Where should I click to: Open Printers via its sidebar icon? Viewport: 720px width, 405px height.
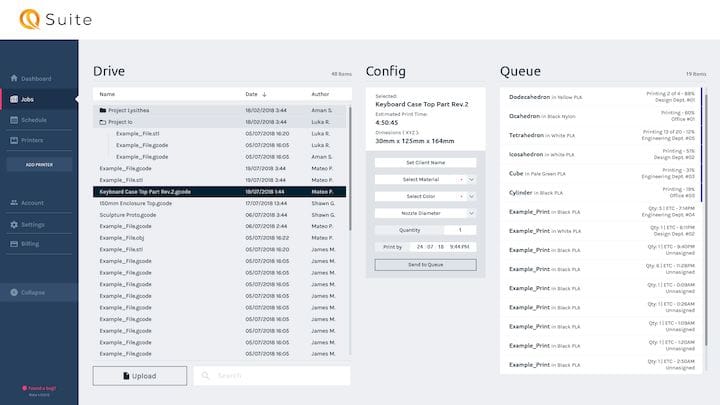pyautogui.click(x=13, y=140)
